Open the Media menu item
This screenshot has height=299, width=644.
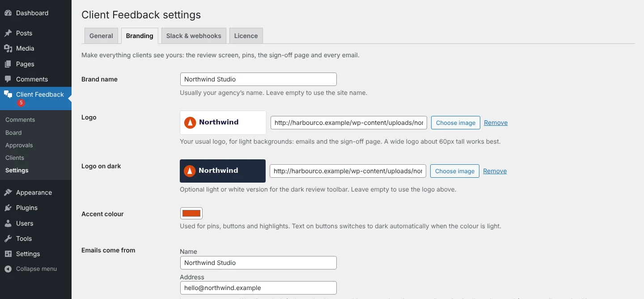(x=36, y=48)
